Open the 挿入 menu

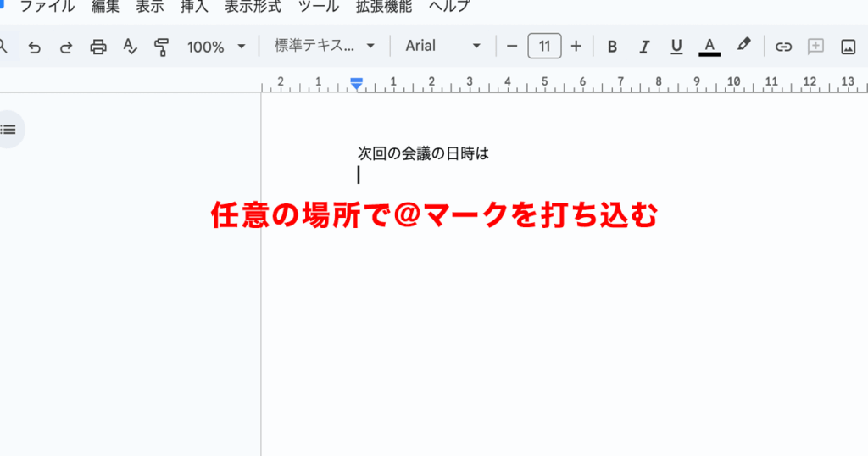pyautogui.click(x=194, y=7)
